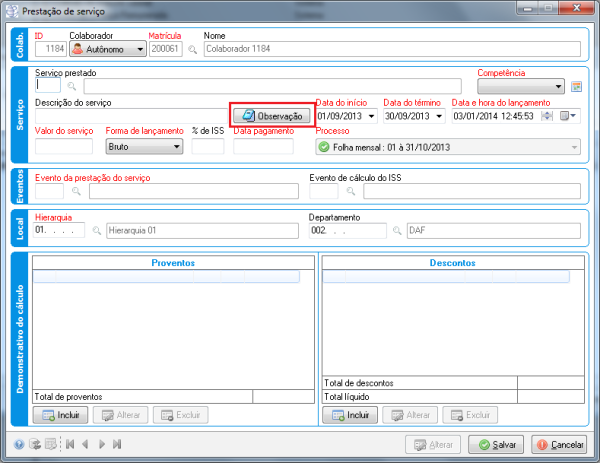
Task: Adjust the launch time spinner arrows
Action: tap(546, 116)
